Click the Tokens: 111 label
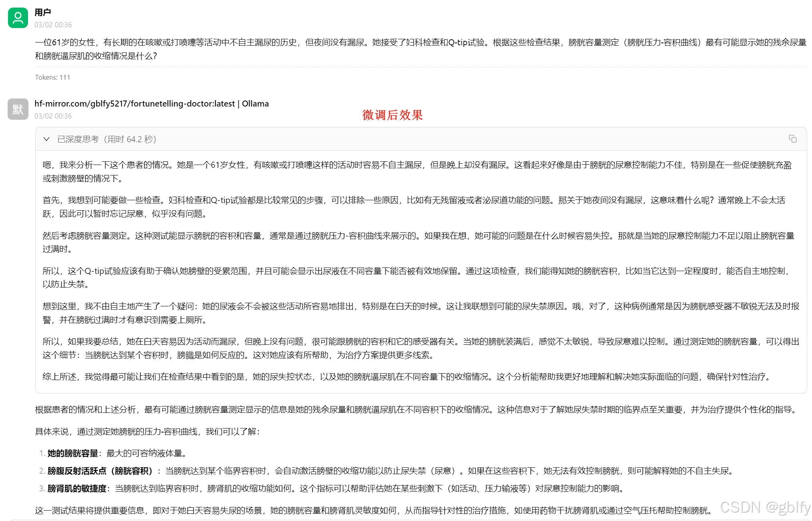 52,77
